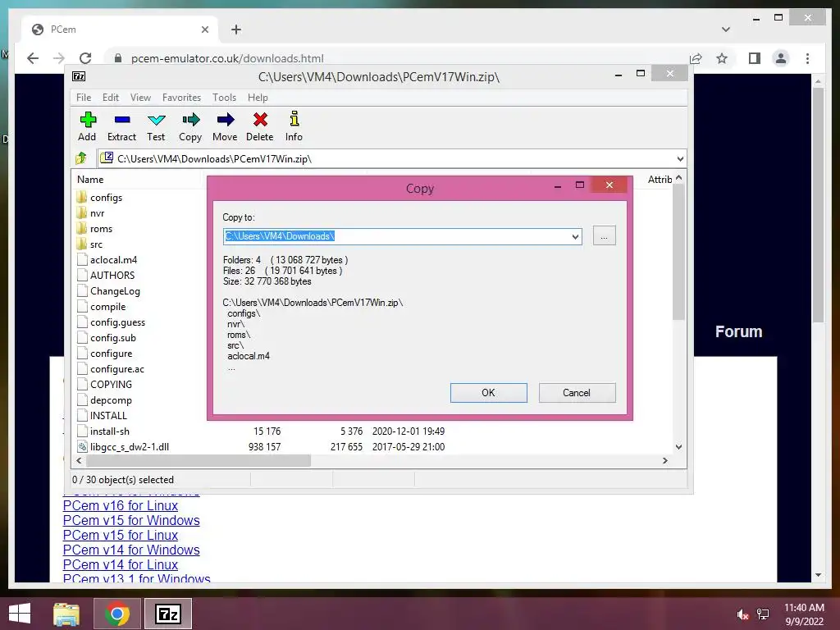Open Chrome tab search chevron
This screenshot has height=630, width=840.
(x=726, y=30)
